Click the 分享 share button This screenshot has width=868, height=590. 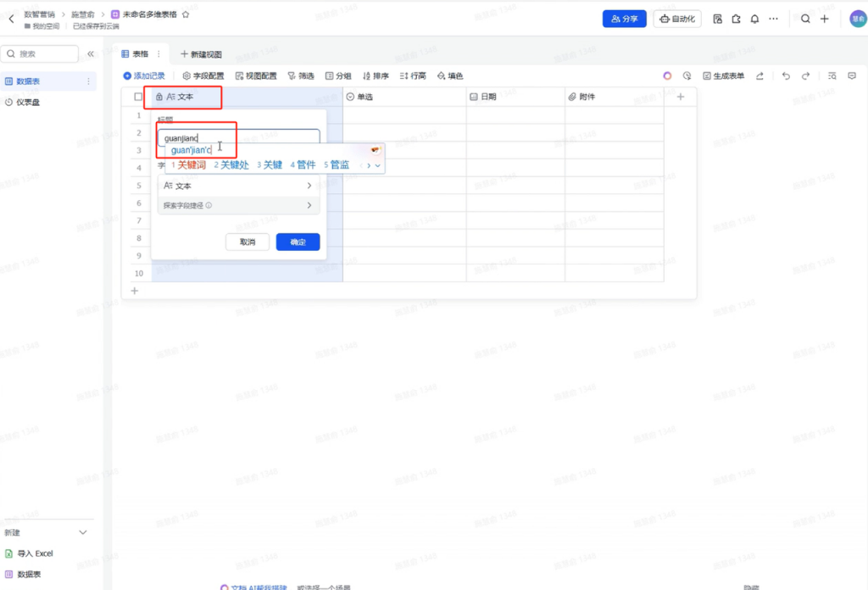tap(625, 19)
